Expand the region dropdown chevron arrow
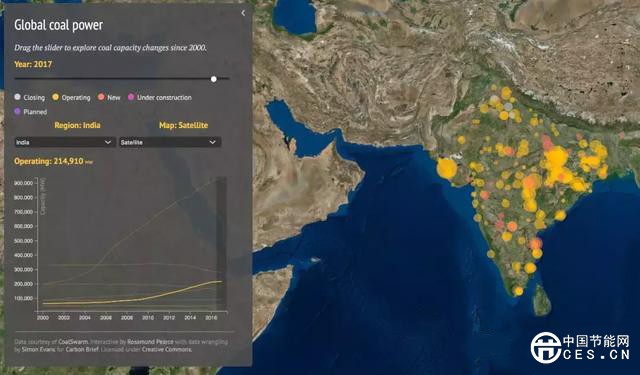The height and width of the screenshot is (375, 640). (108, 142)
